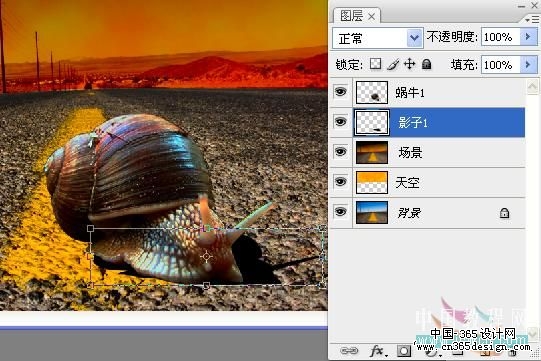Click the lock all padlock icon

(427, 64)
